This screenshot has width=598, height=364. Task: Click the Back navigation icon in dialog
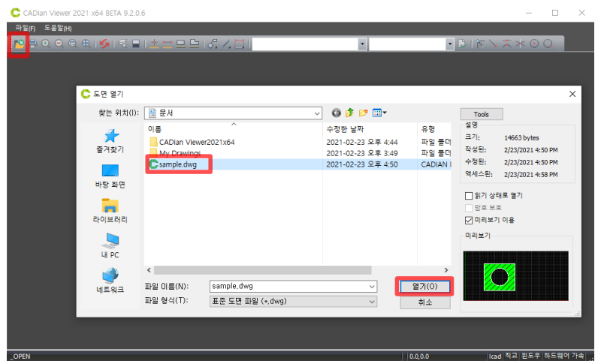tap(336, 113)
